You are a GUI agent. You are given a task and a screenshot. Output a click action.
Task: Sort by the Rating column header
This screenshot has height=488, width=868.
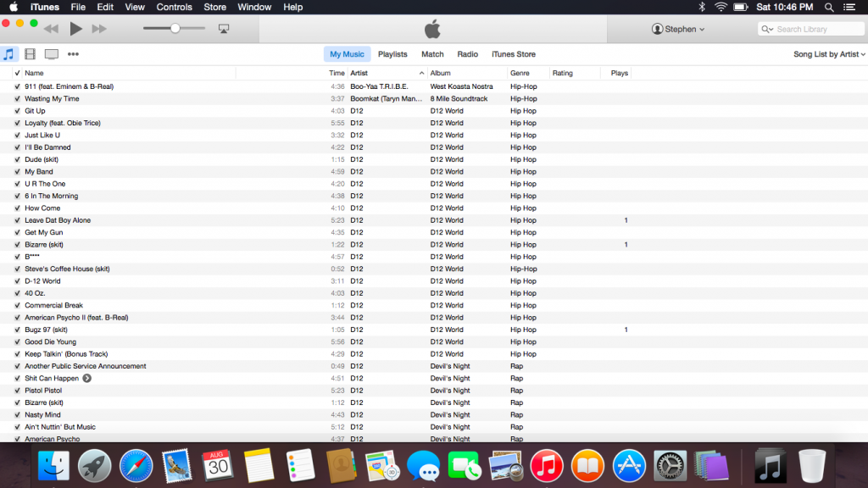(563, 73)
